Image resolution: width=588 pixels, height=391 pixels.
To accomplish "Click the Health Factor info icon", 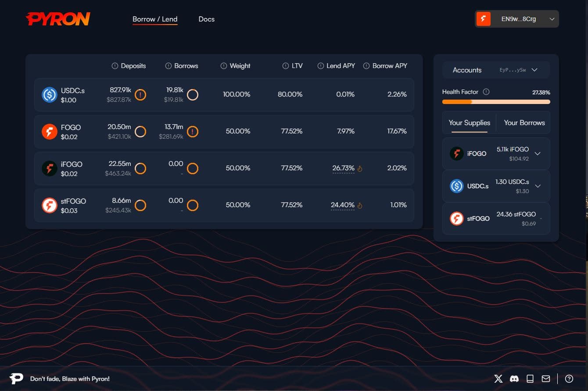I will pyautogui.click(x=486, y=92).
